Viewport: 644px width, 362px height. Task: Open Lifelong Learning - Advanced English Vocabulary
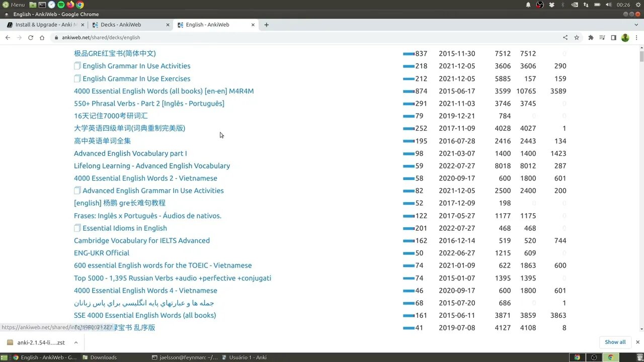(152, 166)
